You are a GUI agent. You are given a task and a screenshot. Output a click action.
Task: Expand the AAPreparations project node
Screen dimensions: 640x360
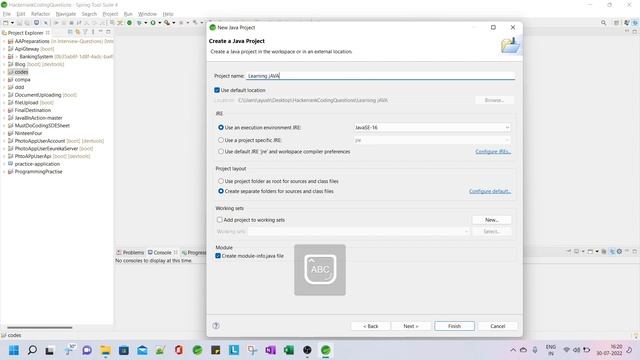(x=4, y=41)
